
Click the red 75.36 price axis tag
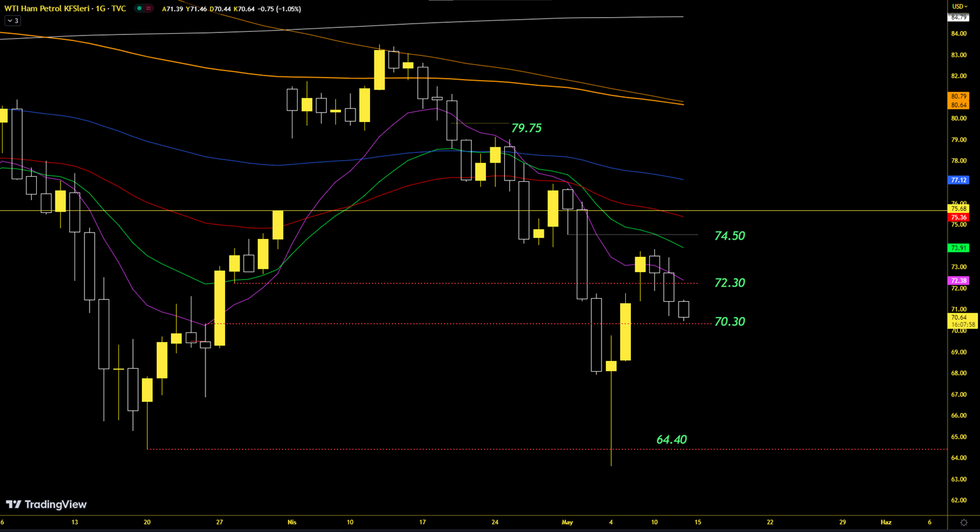coord(958,217)
